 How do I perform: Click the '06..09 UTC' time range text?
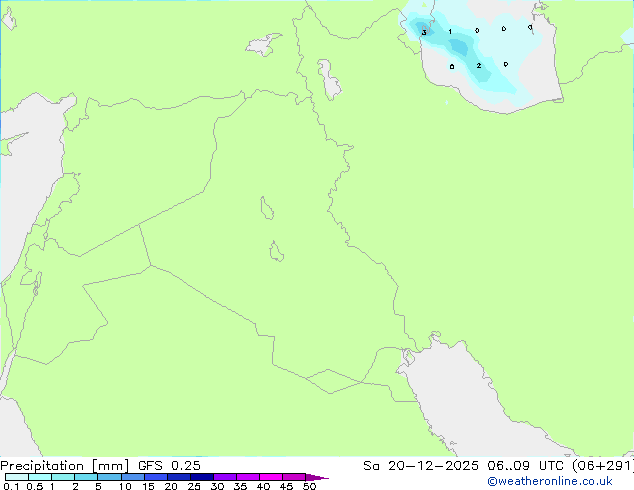coord(525,466)
